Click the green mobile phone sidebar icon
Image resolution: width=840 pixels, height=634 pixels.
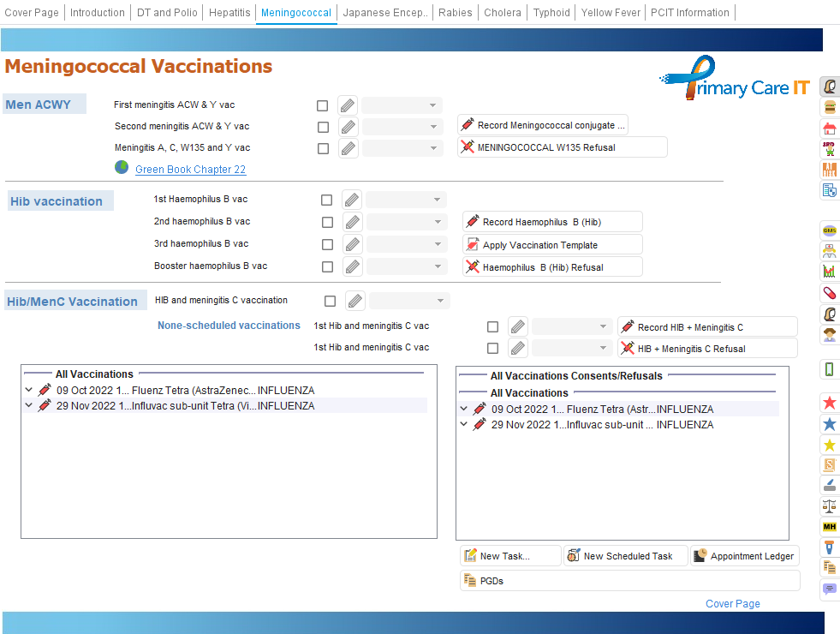[x=829, y=369]
